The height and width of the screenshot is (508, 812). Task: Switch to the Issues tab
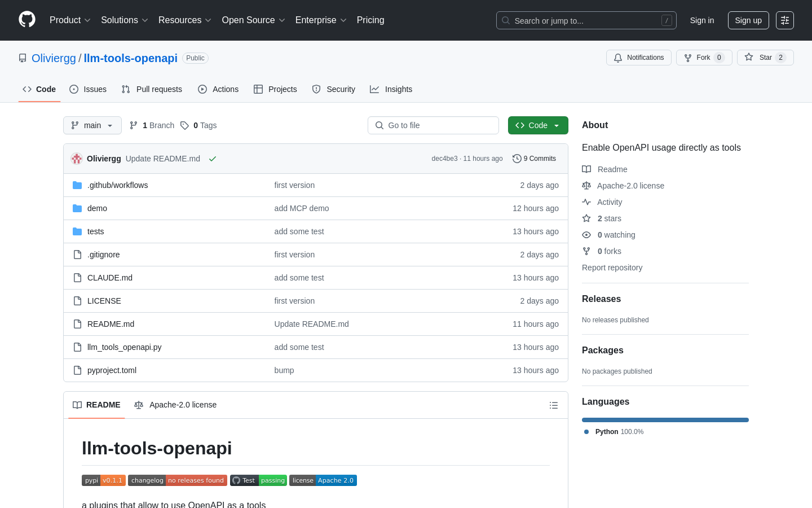(88, 89)
